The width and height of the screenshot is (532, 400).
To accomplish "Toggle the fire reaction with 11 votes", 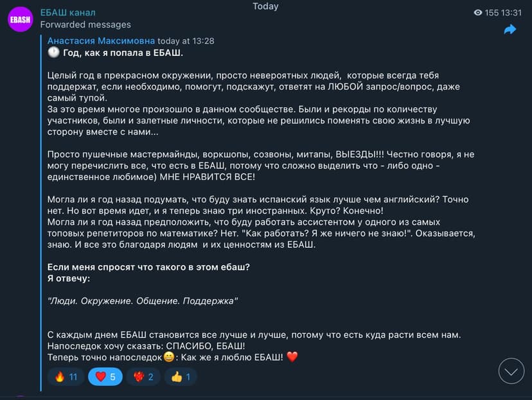I will coord(65,376).
